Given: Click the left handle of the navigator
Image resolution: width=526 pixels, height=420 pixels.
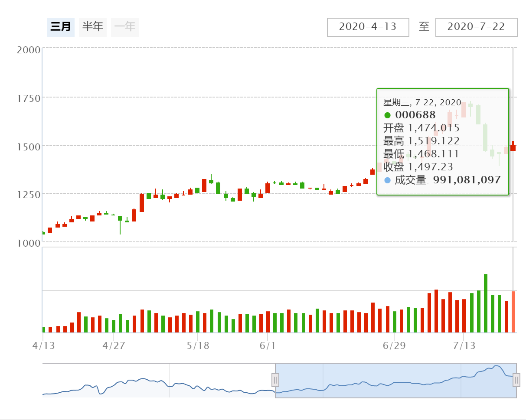Looking at the screenshot, I should coord(275,380).
